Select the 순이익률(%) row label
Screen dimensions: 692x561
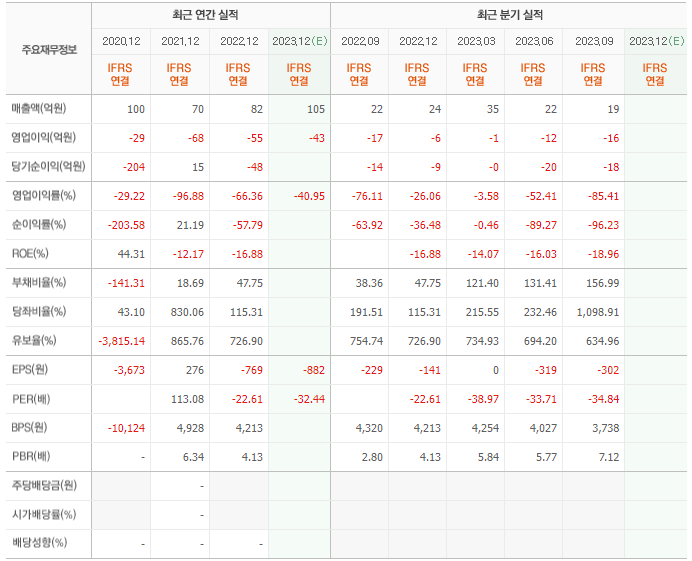tap(39, 225)
